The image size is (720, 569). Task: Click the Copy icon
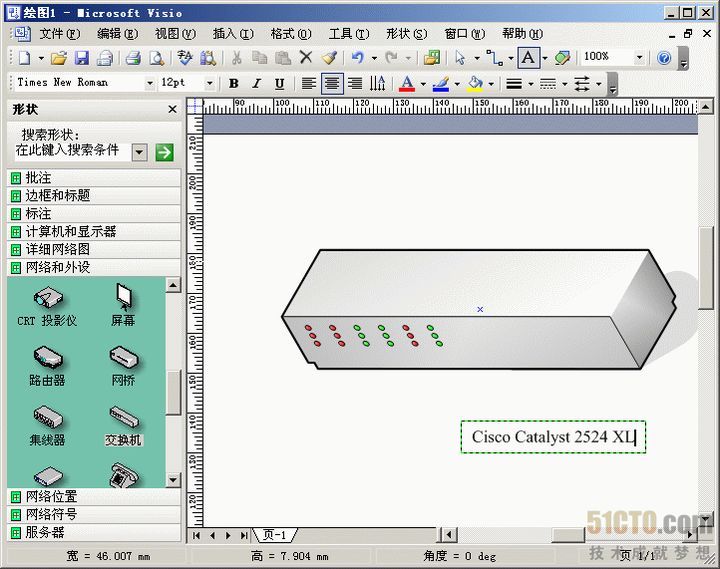260,58
